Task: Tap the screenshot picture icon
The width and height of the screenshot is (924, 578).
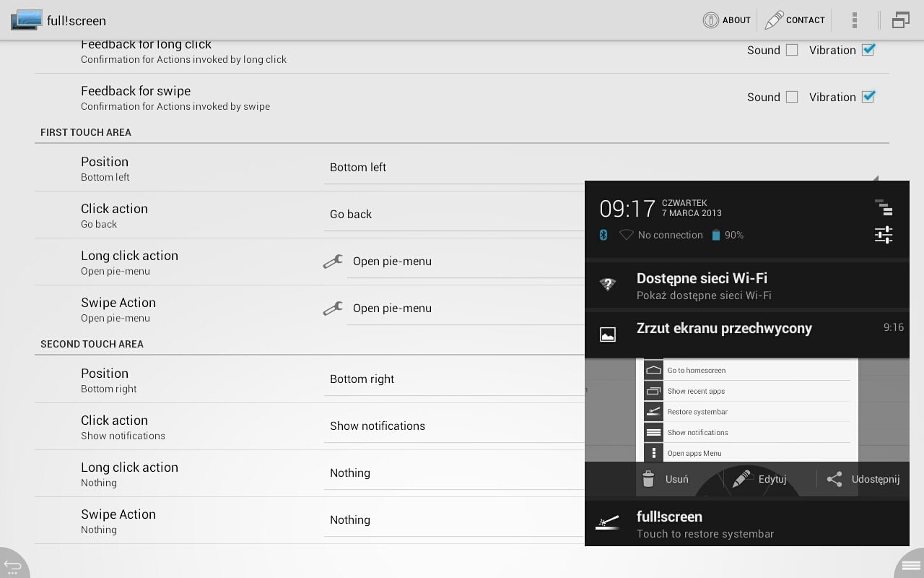Action: point(608,335)
